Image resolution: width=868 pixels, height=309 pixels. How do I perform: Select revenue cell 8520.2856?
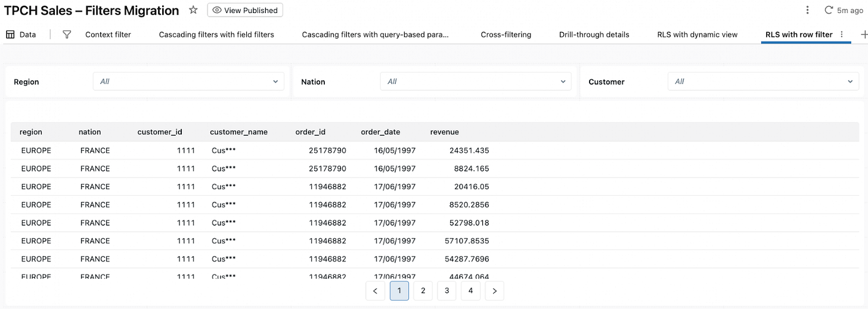pyautogui.click(x=469, y=205)
